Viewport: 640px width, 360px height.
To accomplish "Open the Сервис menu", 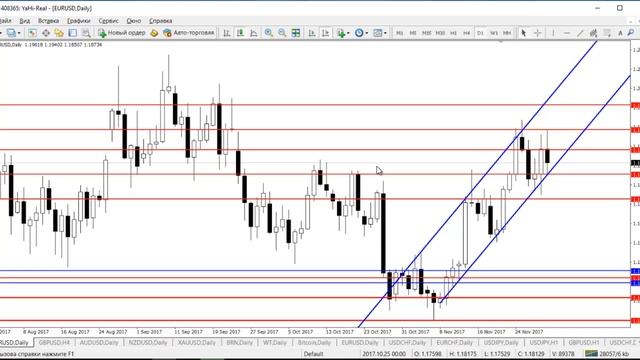I will 109,20.
